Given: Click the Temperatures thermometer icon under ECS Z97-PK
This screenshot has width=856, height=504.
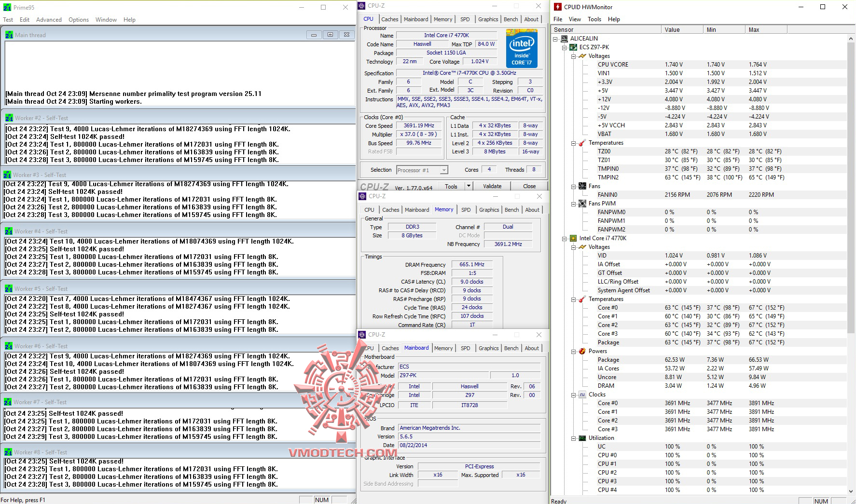Looking at the screenshot, I should click(582, 143).
